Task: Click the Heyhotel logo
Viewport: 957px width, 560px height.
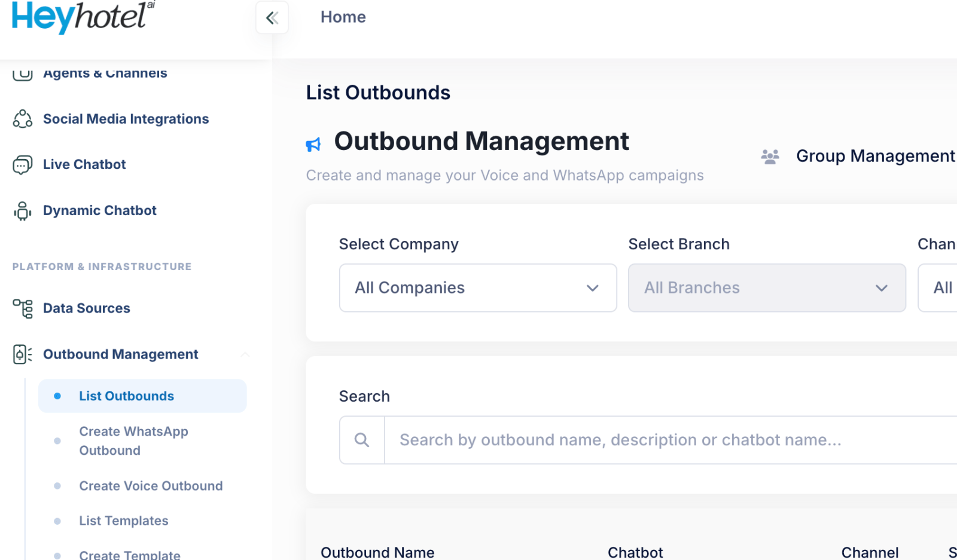Action: pos(83,17)
